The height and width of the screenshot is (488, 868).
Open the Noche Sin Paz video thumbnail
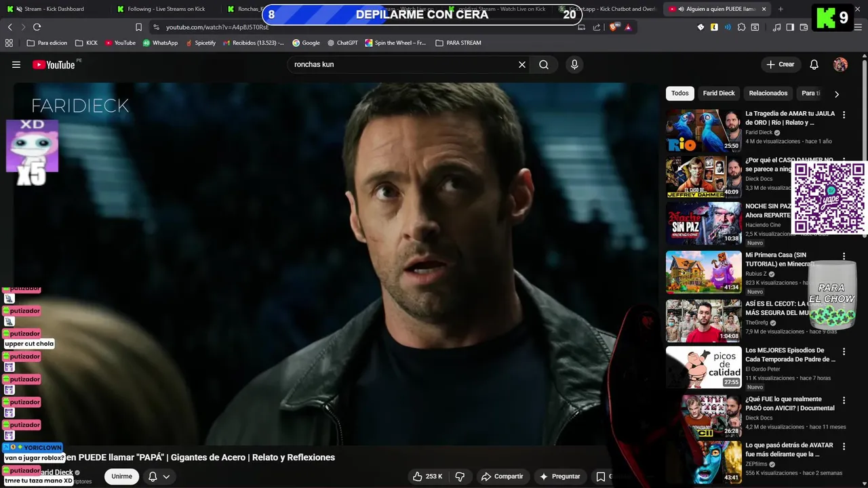pyautogui.click(x=703, y=224)
